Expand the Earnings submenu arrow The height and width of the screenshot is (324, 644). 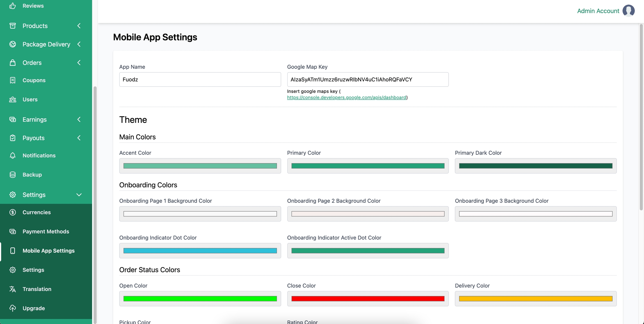79,119
